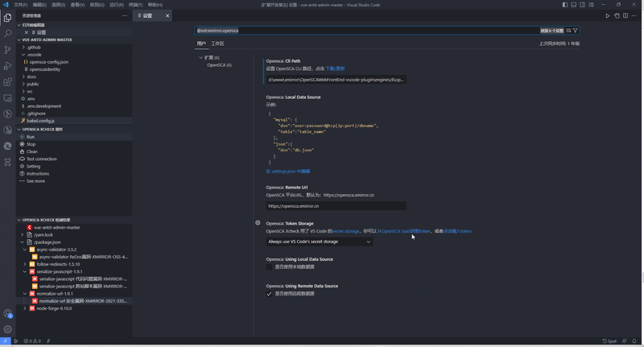Image resolution: width=644 pixels, height=347 pixels.
Task: Open the Accounts icon in activity bar
Action: click(x=8, y=313)
